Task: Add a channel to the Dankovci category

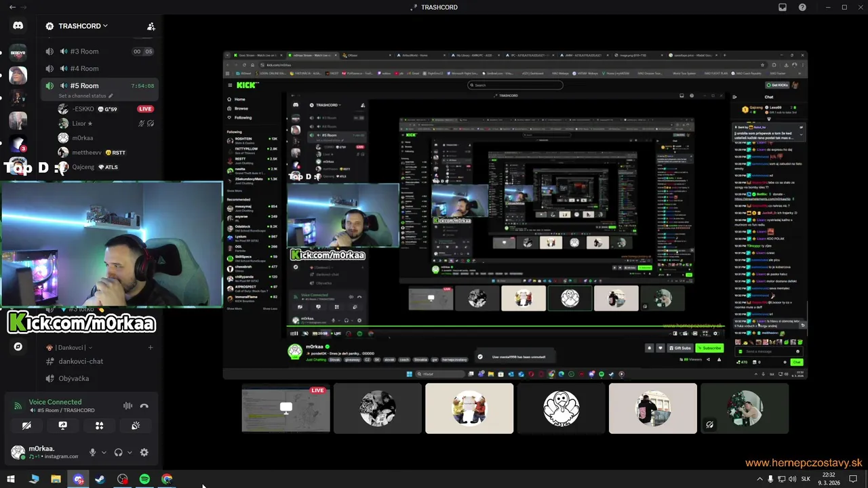Action: point(151,347)
